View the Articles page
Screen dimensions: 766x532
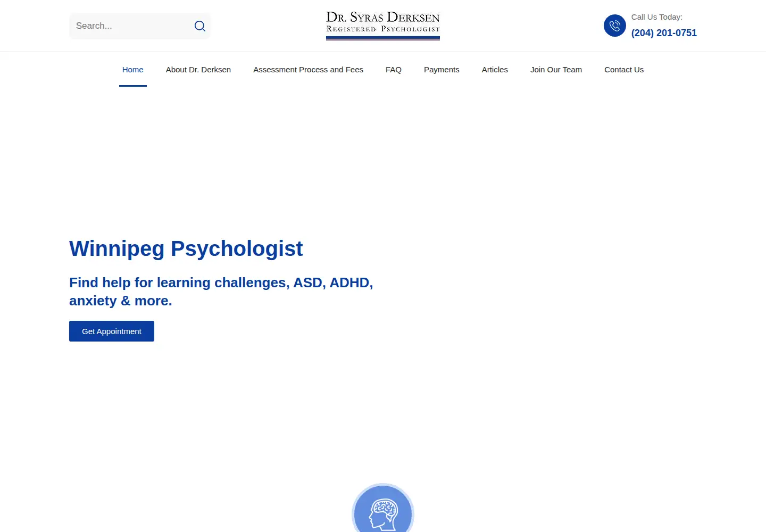coord(495,70)
